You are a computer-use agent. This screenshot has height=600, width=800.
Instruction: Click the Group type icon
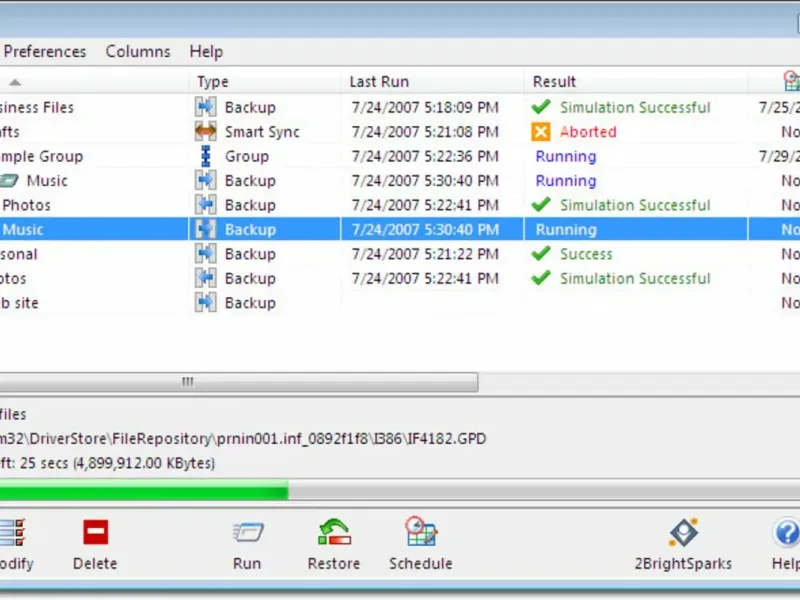[205, 156]
